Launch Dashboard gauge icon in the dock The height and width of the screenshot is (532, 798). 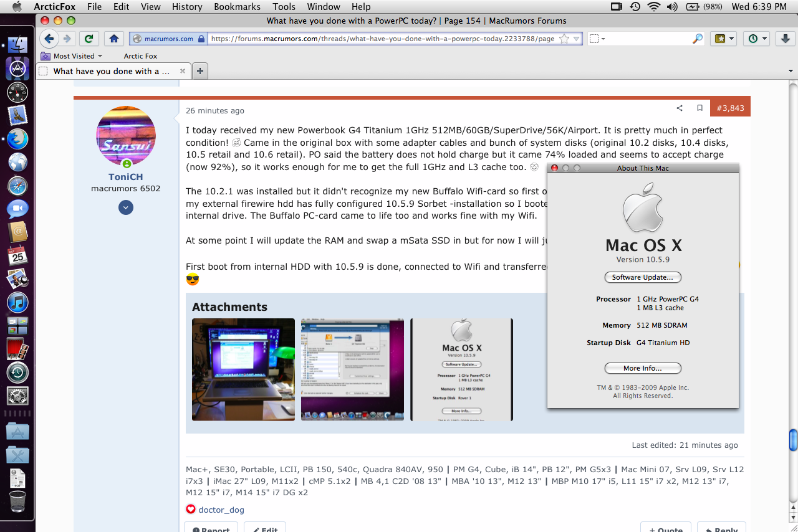tap(17, 92)
